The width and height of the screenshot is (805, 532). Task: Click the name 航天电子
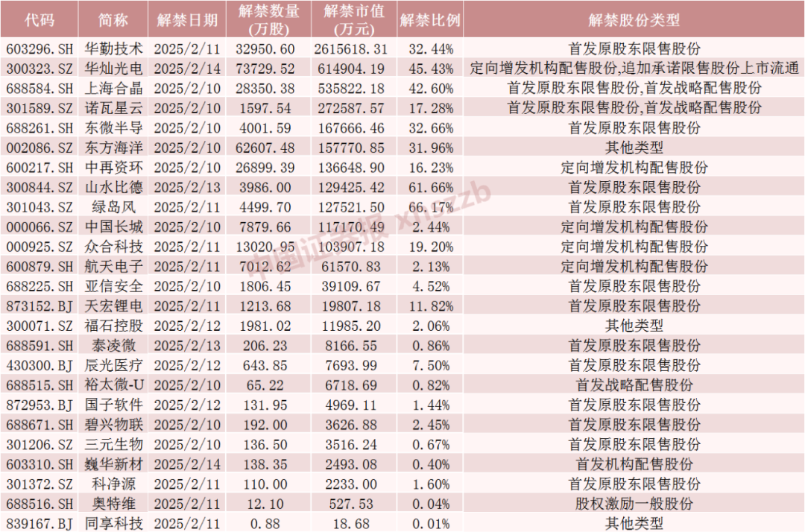pyautogui.click(x=113, y=266)
